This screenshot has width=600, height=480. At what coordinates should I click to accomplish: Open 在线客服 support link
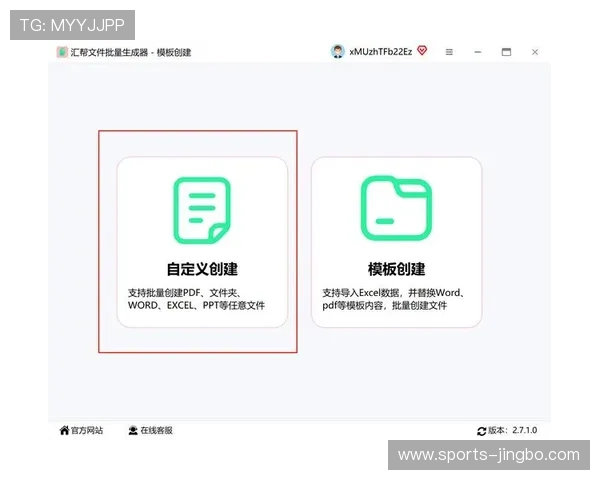coord(150,430)
